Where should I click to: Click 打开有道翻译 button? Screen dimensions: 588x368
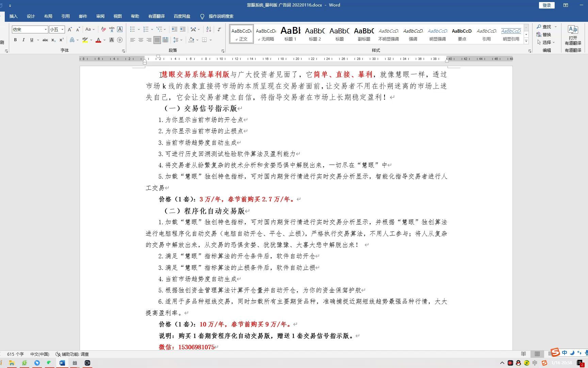(573, 35)
